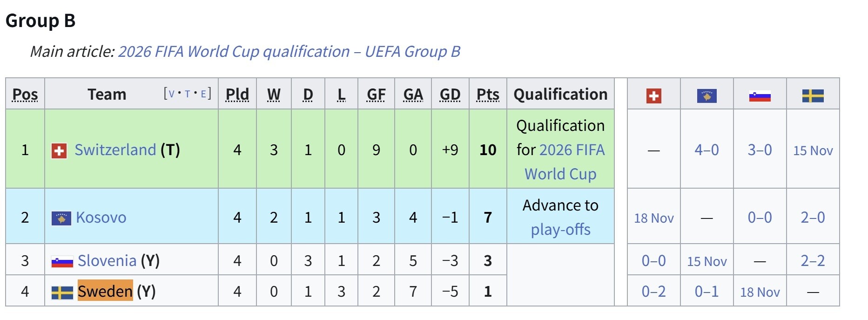This screenshot has width=868, height=320.
Task: Open the 2026 FIFA World Cup link
Action: click(572, 150)
